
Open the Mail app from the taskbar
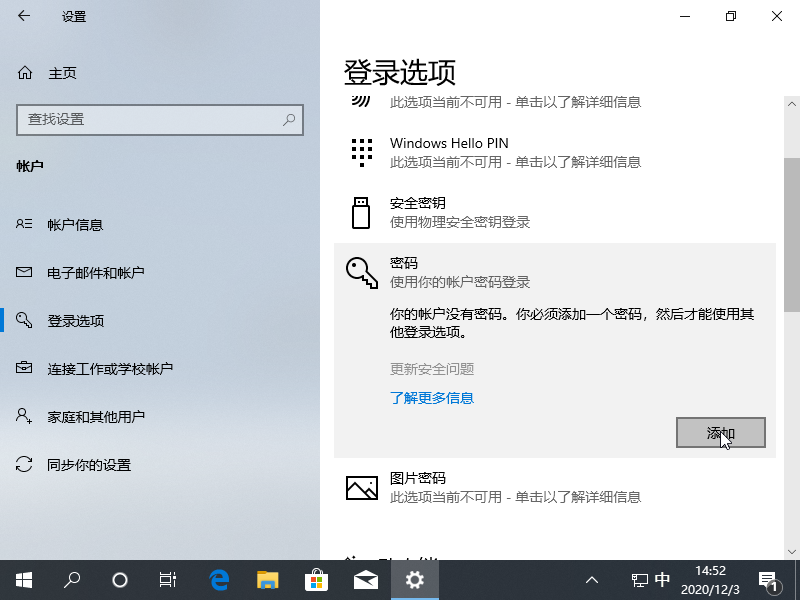pyautogui.click(x=366, y=580)
